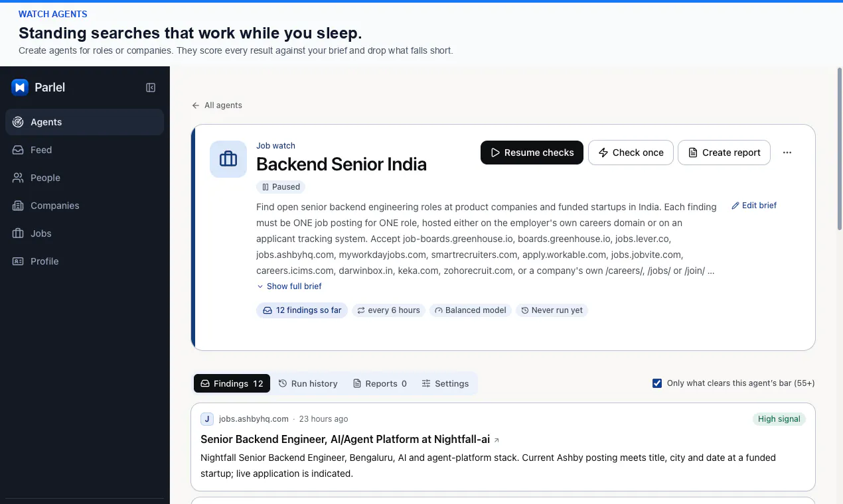Open Jobs in the sidebar
The width and height of the screenshot is (843, 504).
[84, 233]
